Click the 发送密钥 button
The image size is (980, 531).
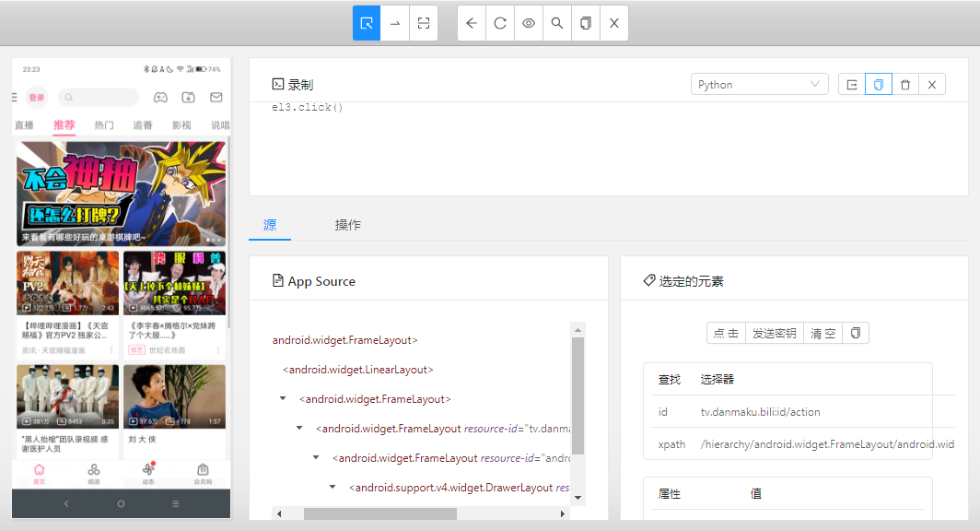pyautogui.click(x=774, y=334)
